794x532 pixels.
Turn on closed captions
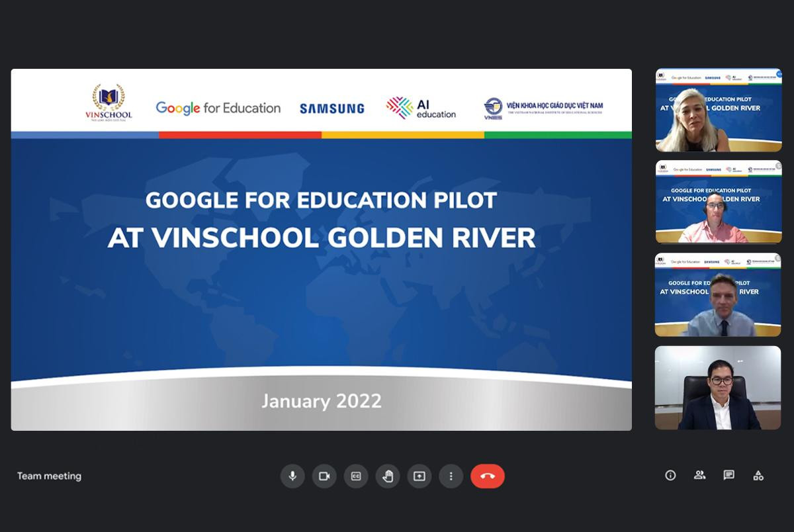[x=356, y=476]
